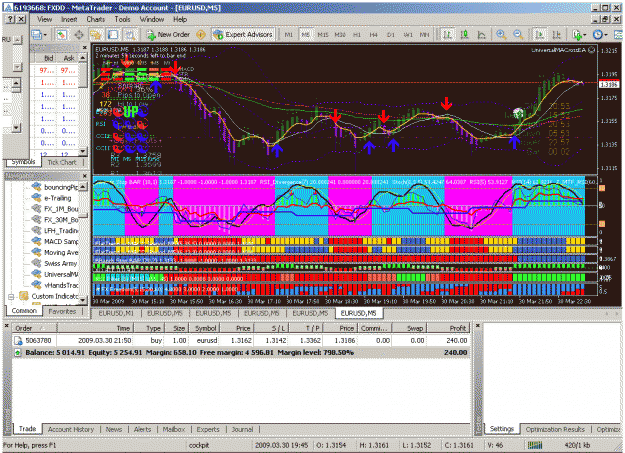
Task: Open the Tools menu
Action: click(x=122, y=19)
